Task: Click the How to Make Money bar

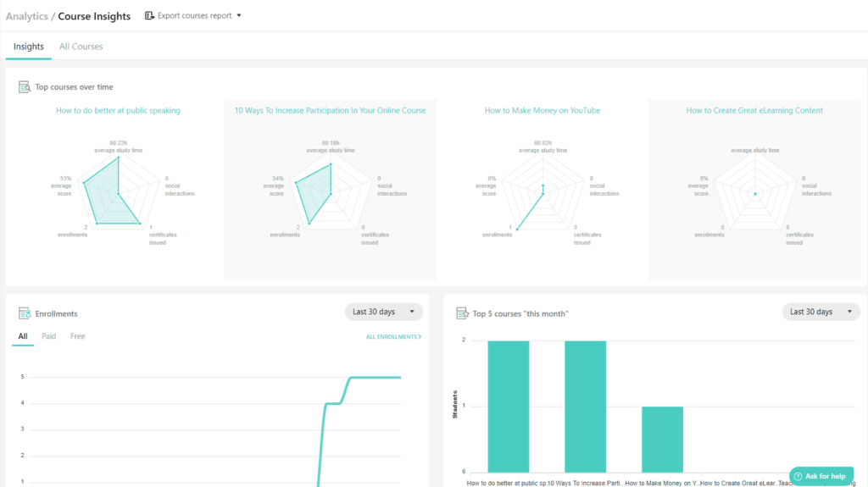Action: [x=662, y=440]
